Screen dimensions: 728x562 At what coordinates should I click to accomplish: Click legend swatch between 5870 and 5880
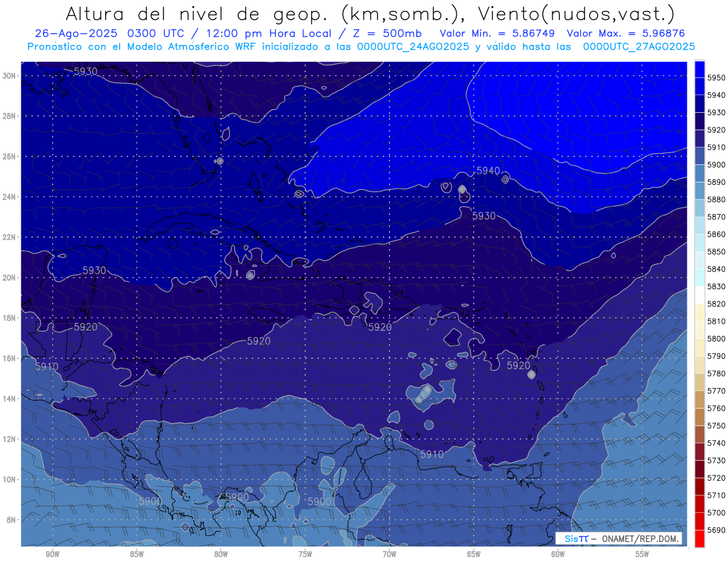click(699, 209)
